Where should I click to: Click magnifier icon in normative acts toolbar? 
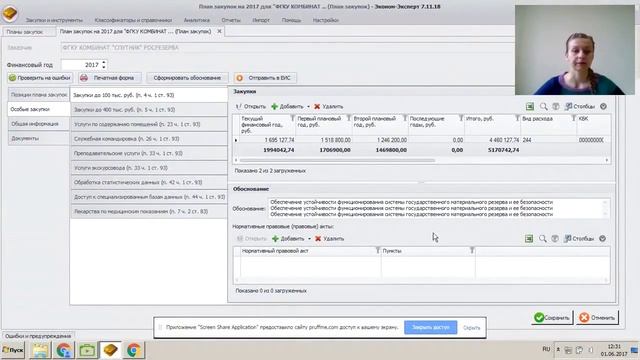[542, 239]
